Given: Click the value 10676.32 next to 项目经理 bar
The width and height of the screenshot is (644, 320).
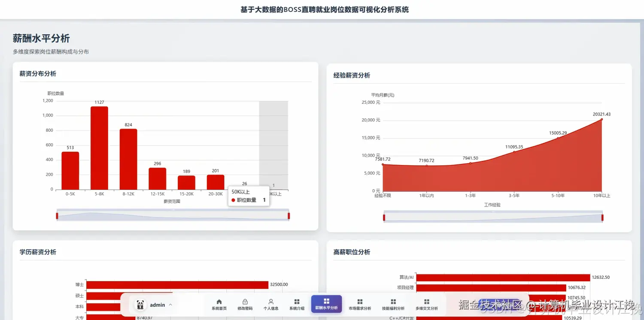Looking at the screenshot, I should (577, 288).
